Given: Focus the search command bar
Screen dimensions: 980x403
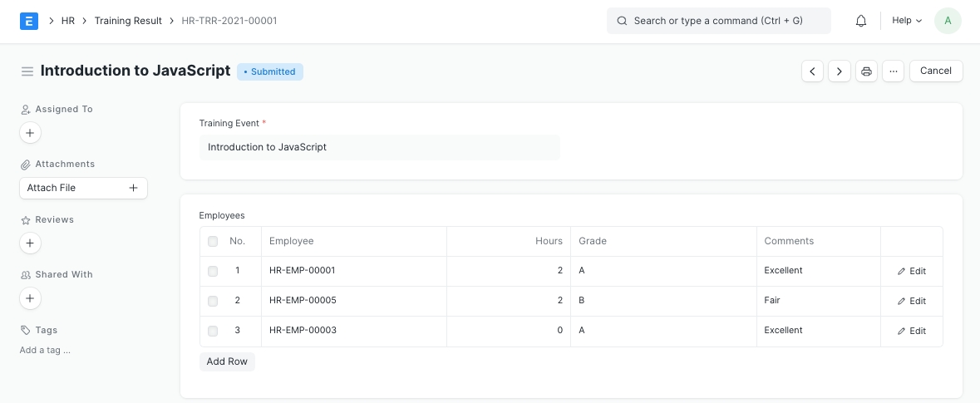Looking at the screenshot, I should point(718,21).
